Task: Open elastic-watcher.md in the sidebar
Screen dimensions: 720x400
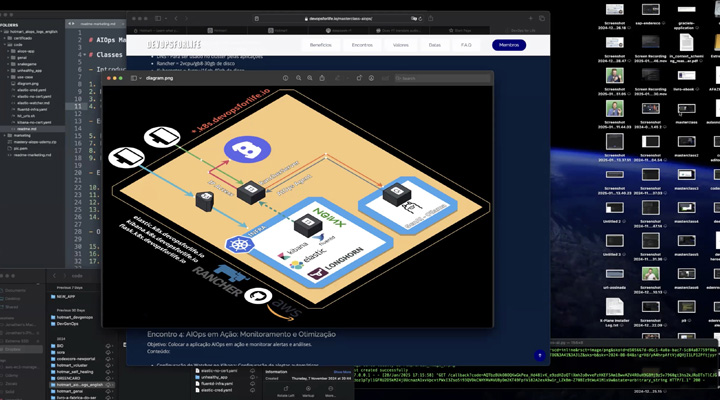Action: 33,103
